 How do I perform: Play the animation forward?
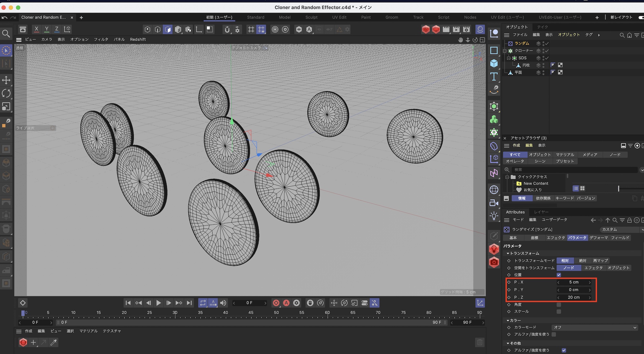[158, 303]
